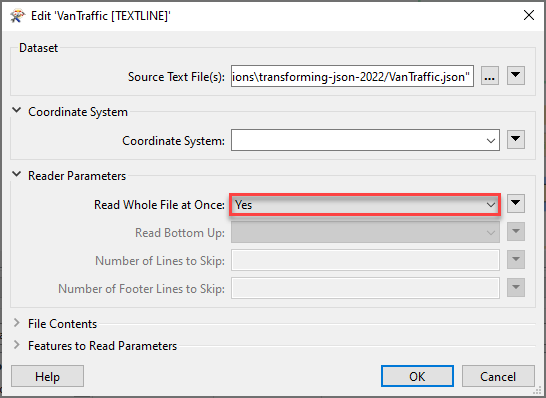Click the OK button
The image size is (546, 398).
[x=417, y=376]
